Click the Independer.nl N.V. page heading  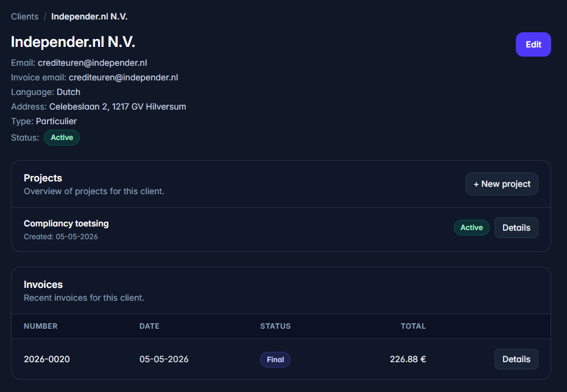pos(73,42)
